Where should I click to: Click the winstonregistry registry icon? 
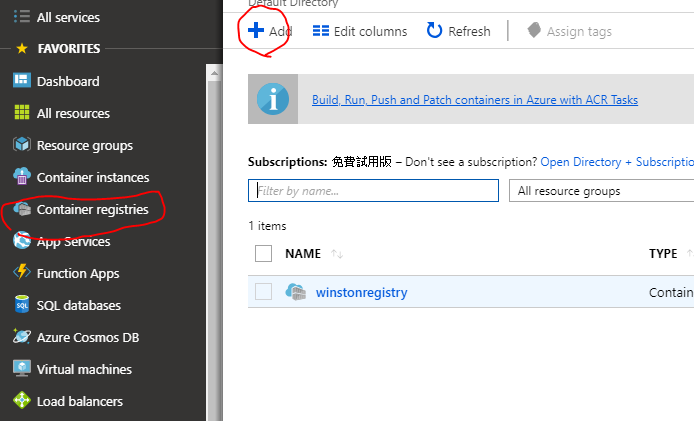(296, 292)
